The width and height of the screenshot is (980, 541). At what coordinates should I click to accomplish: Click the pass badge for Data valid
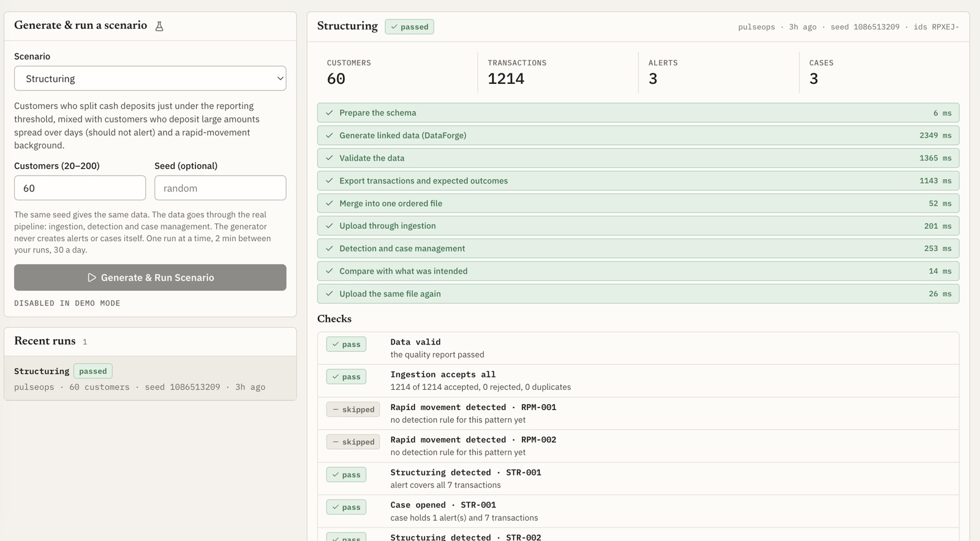[x=346, y=344]
